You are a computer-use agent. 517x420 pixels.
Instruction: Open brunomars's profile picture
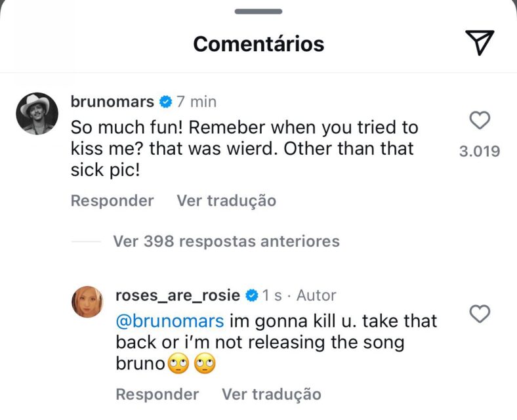tap(37, 113)
